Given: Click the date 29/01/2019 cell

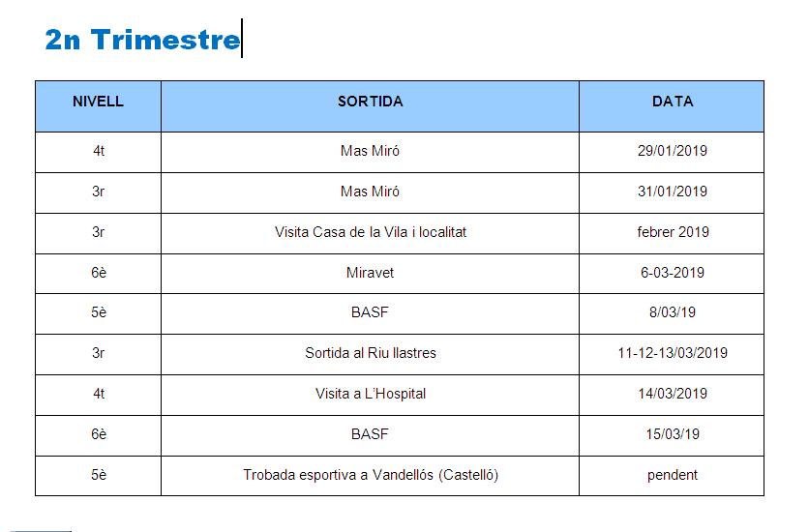Looking at the screenshot, I should click(x=672, y=151).
